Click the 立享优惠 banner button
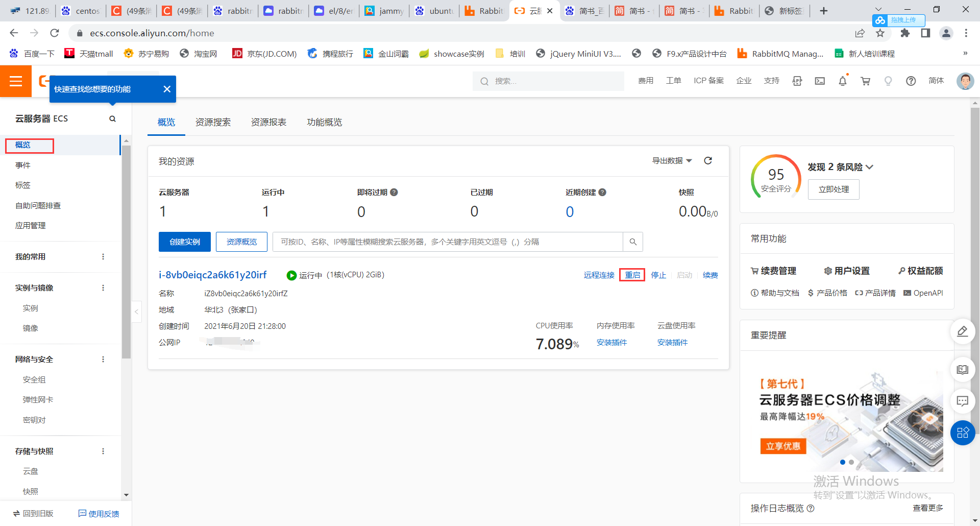 click(783, 446)
